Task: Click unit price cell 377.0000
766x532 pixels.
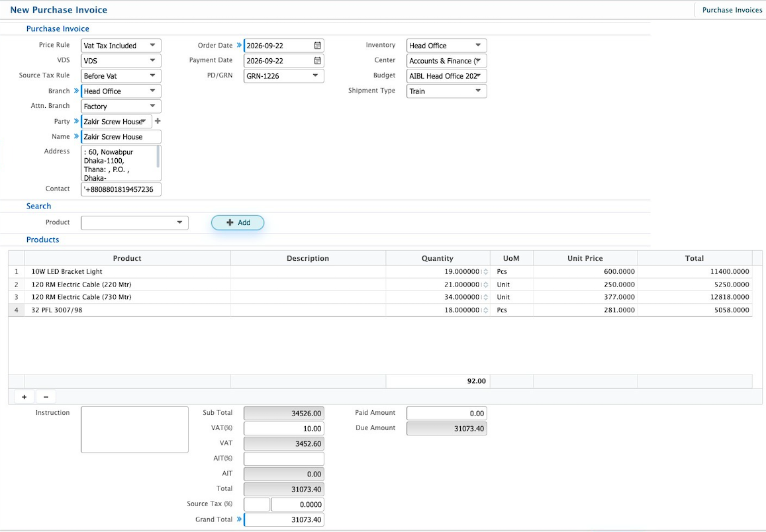Action: coord(585,297)
